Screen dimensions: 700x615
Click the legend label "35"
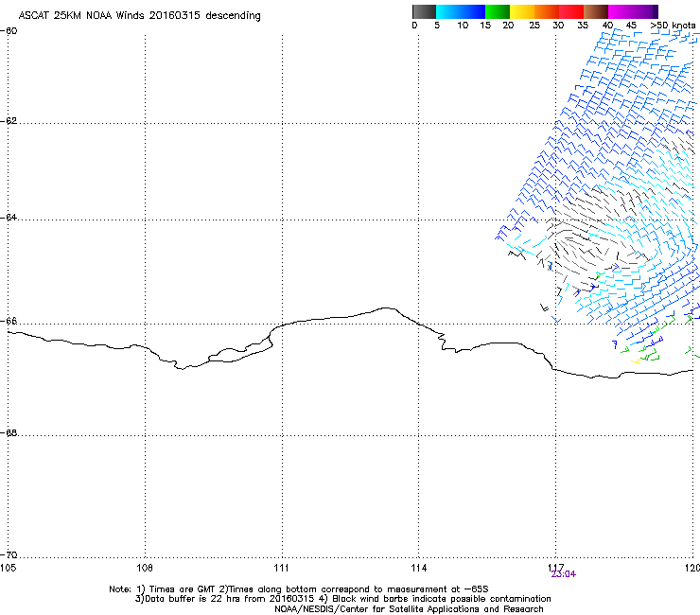pos(583,26)
